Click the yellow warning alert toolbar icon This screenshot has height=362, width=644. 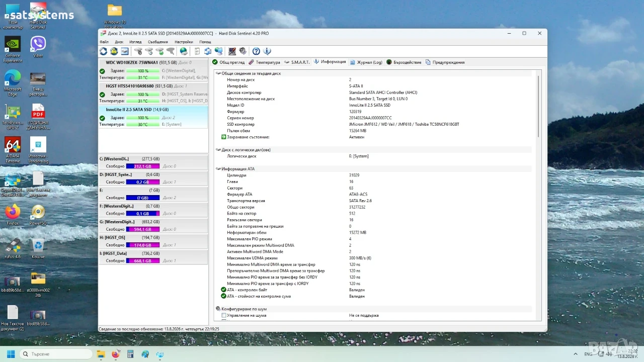pos(114,51)
